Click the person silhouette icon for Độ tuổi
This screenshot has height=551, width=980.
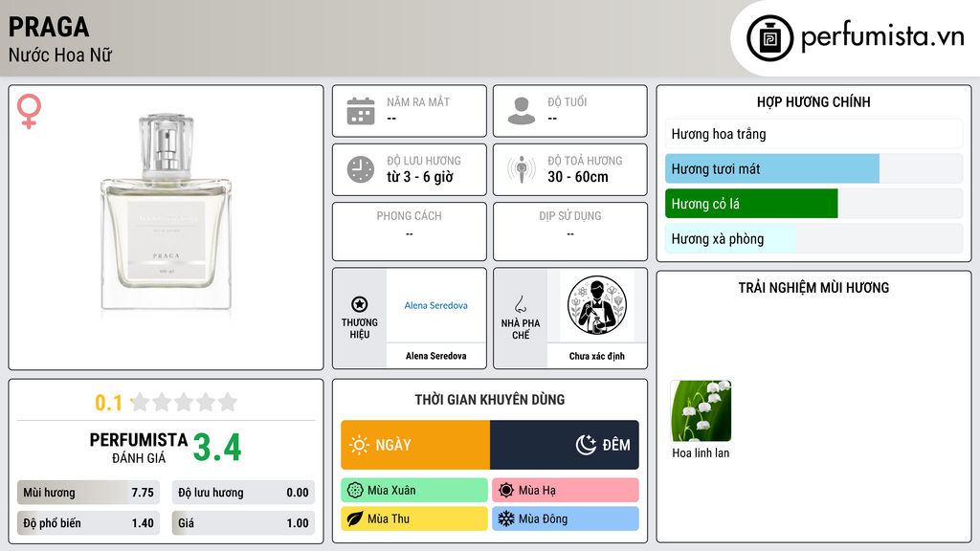(522, 111)
